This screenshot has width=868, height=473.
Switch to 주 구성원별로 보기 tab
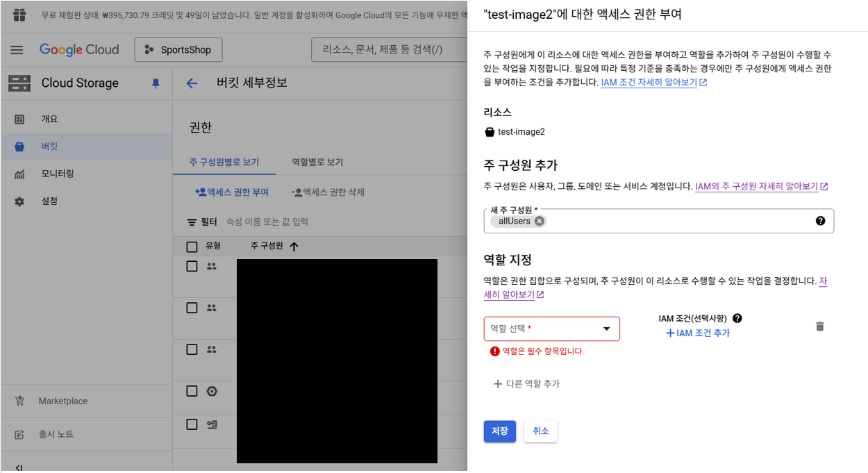224,162
